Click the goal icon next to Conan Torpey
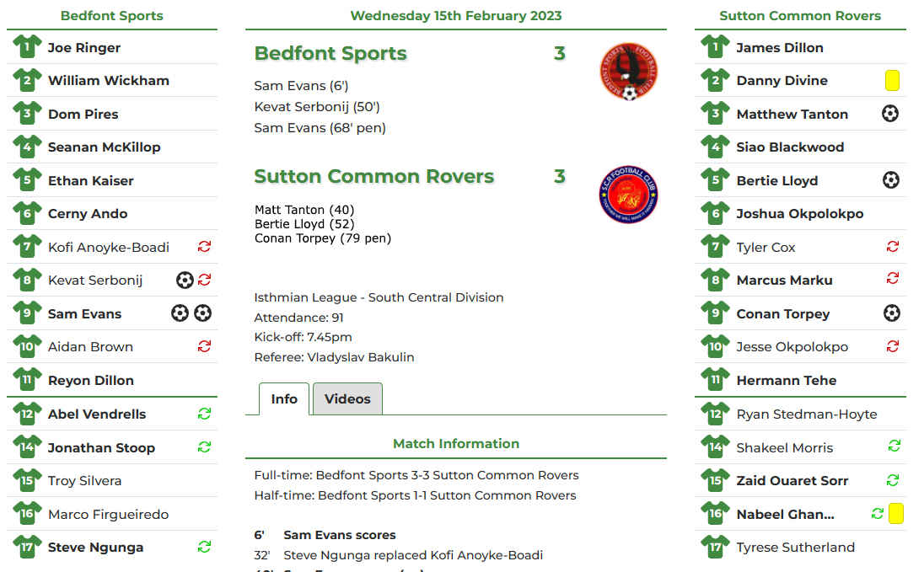The width and height of the screenshot is (924, 572). pos(891,313)
